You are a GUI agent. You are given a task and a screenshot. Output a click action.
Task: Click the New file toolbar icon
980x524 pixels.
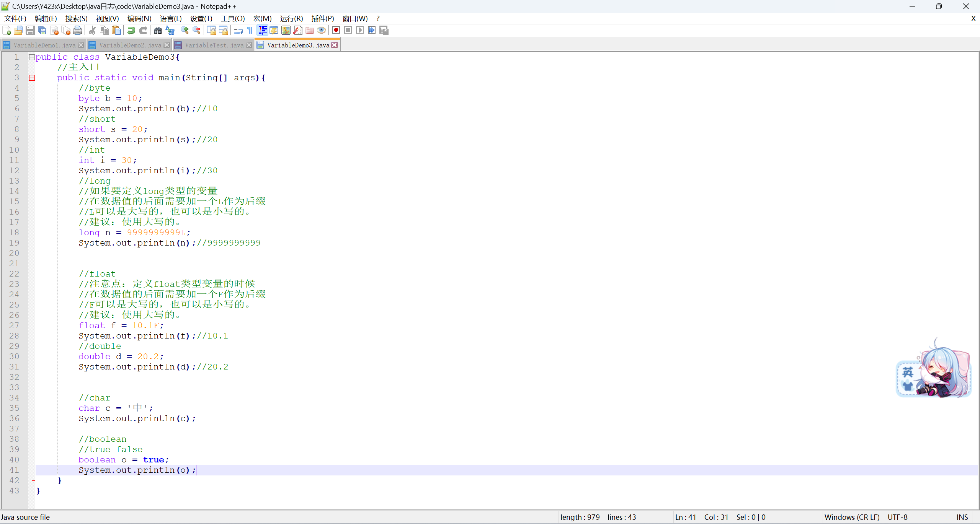tap(7, 30)
